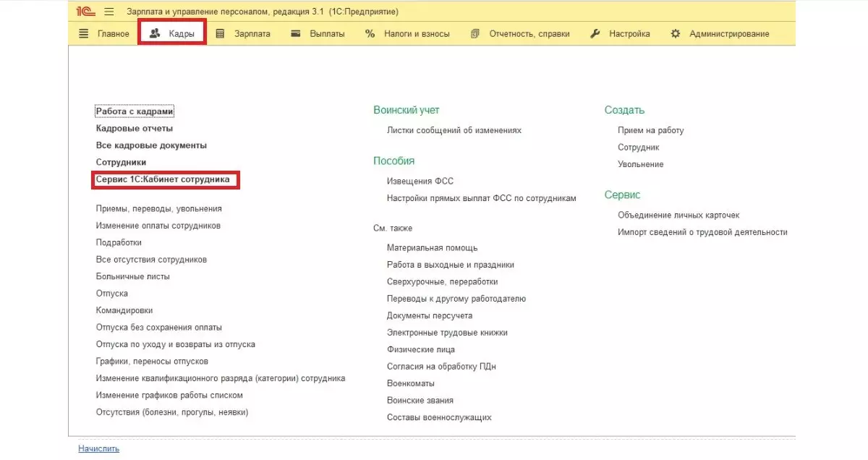Open Изменение графиков работы списком
The image size is (868, 460).
pos(169,396)
